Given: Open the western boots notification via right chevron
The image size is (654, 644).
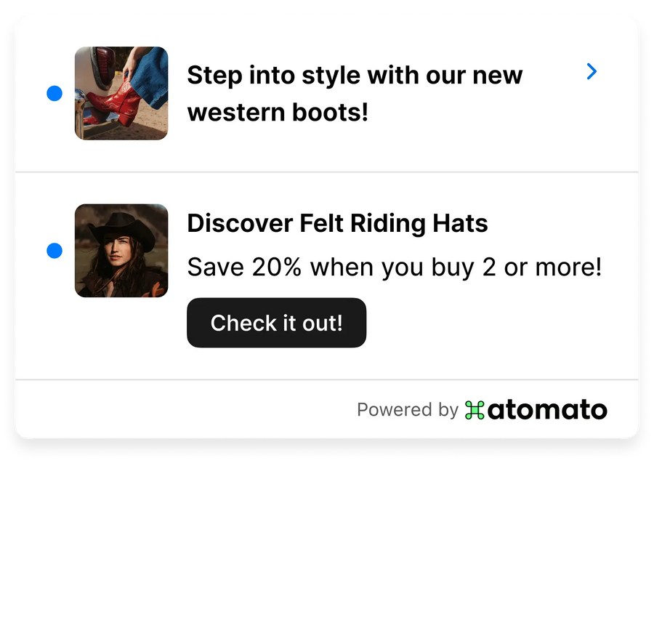Looking at the screenshot, I should (x=592, y=71).
